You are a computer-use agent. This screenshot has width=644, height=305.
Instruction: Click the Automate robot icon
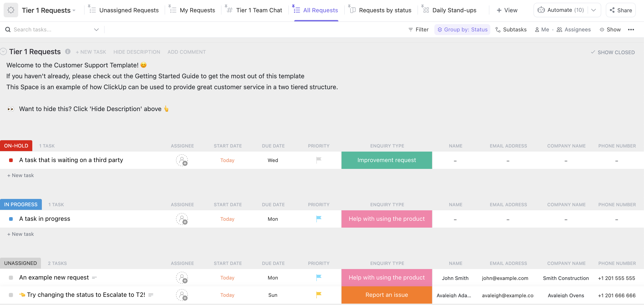tap(541, 10)
